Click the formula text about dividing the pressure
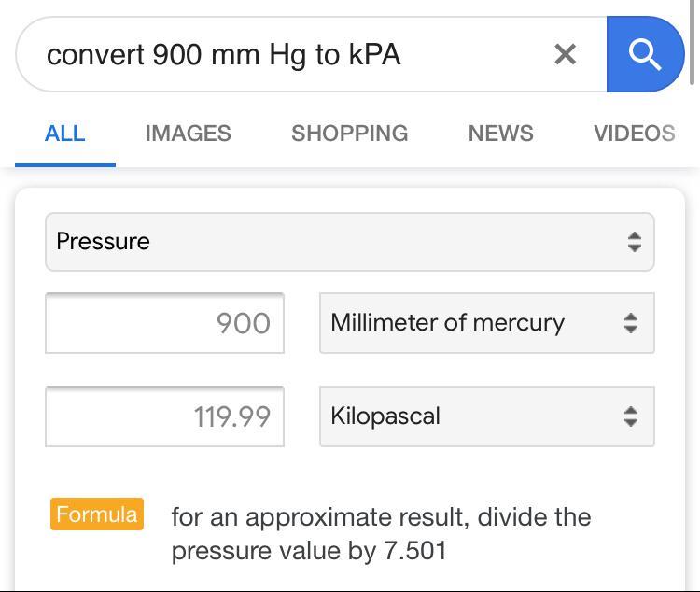The height and width of the screenshot is (592, 700). click(381, 533)
